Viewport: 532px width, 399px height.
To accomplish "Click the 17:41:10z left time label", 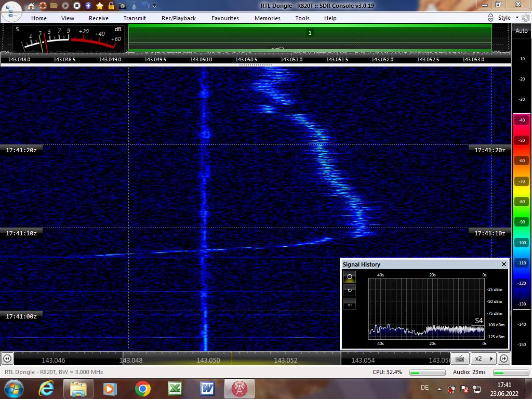I will pyautogui.click(x=21, y=233).
